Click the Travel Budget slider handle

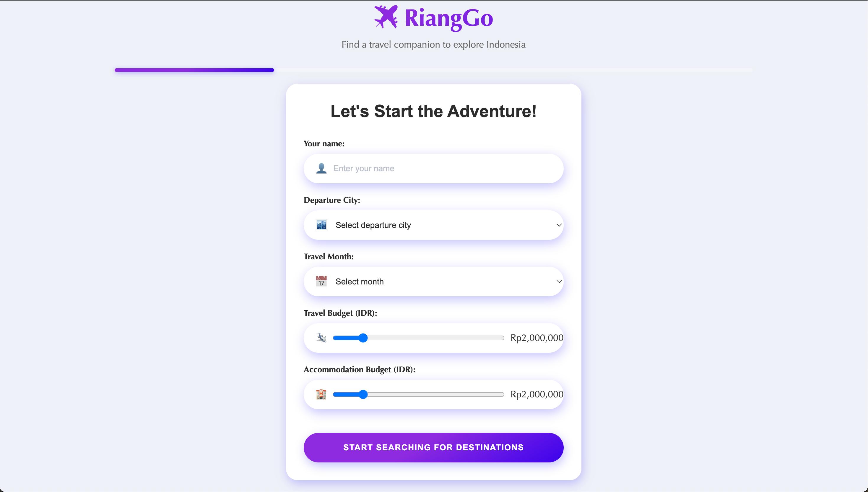point(363,338)
